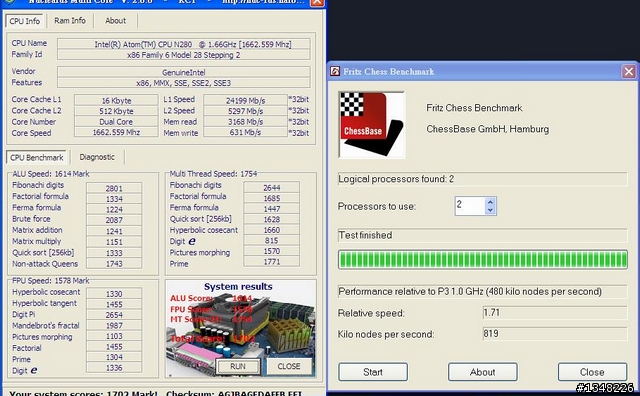Screen dimensions: 640x396
Task: Select the Kilo nodes per second value 819
Action: (555, 334)
